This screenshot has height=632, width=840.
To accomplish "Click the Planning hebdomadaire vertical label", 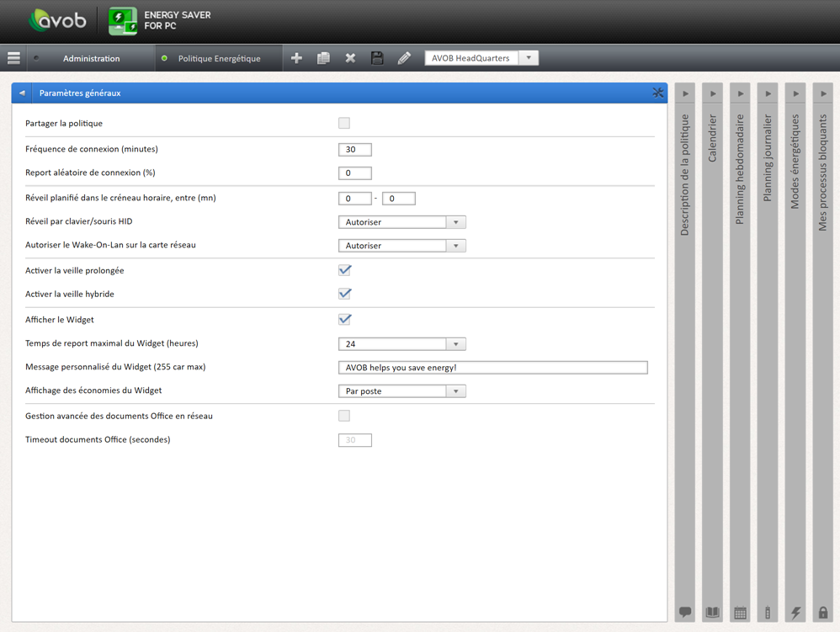I will coord(740,169).
